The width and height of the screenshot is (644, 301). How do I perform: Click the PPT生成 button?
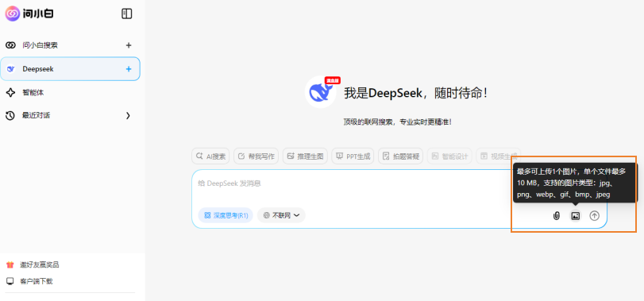pos(353,156)
